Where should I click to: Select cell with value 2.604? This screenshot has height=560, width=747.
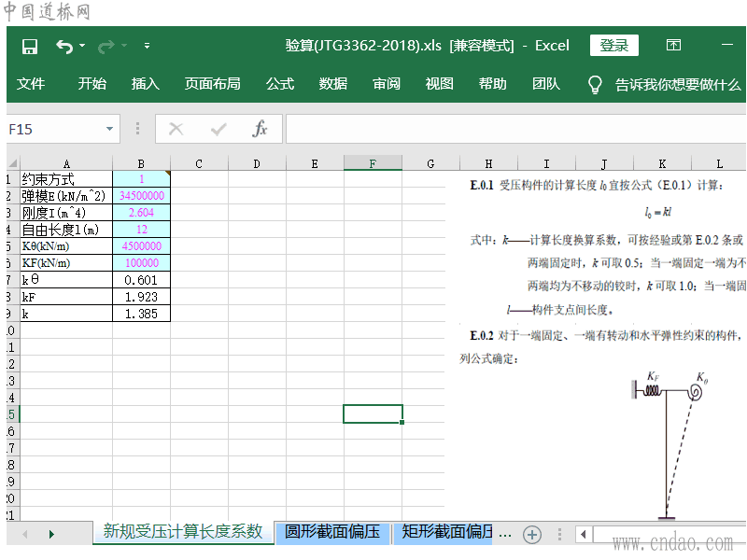(x=142, y=213)
